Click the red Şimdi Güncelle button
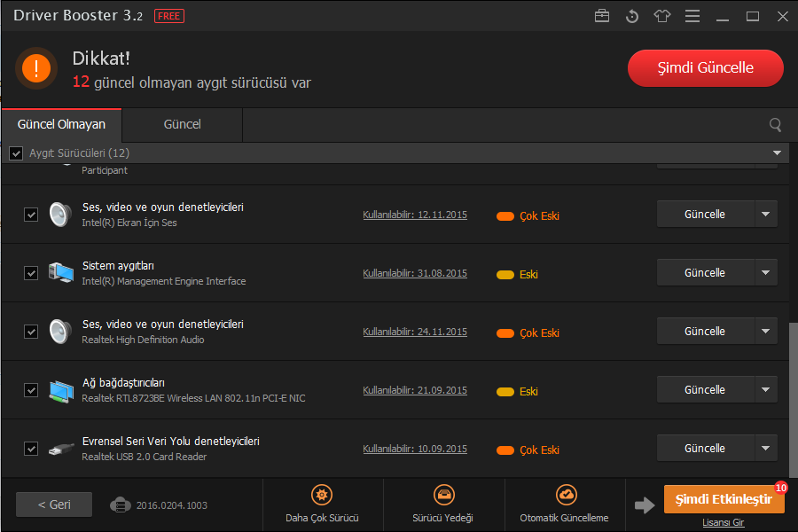 706,68
